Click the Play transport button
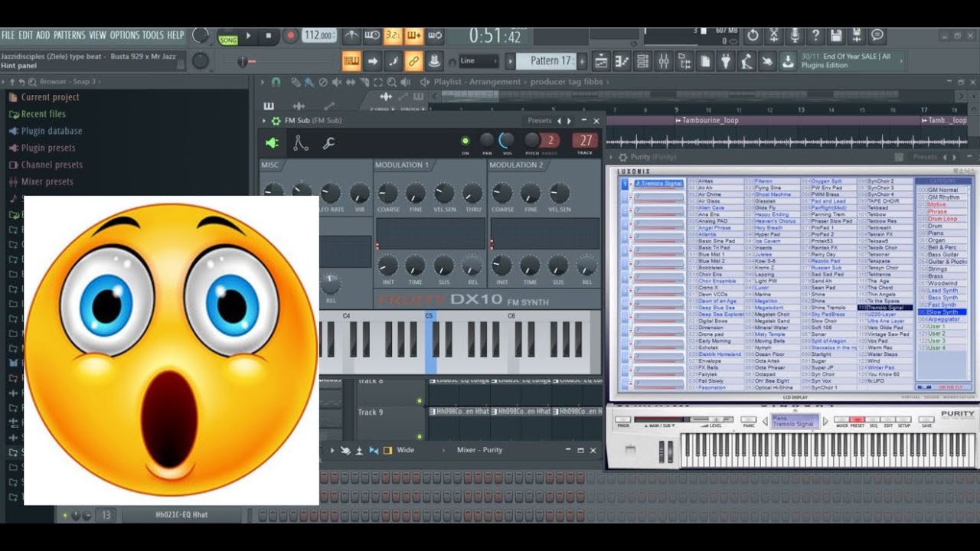The width and height of the screenshot is (980, 551). pyautogui.click(x=247, y=35)
